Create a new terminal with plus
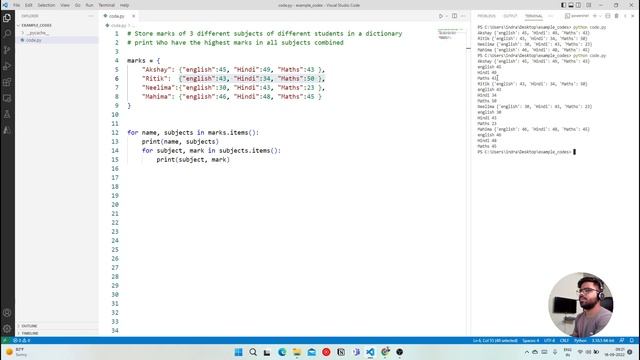Viewport: 640px width, 360px height. [595, 16]
